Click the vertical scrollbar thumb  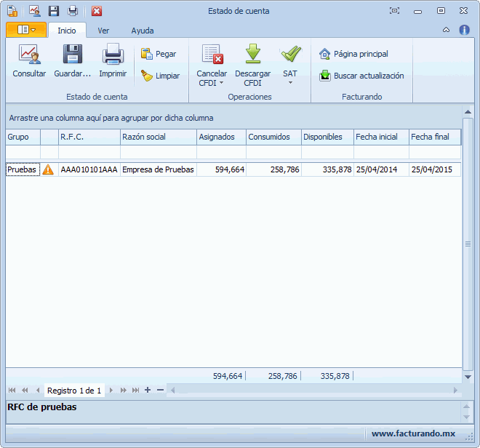468,244
